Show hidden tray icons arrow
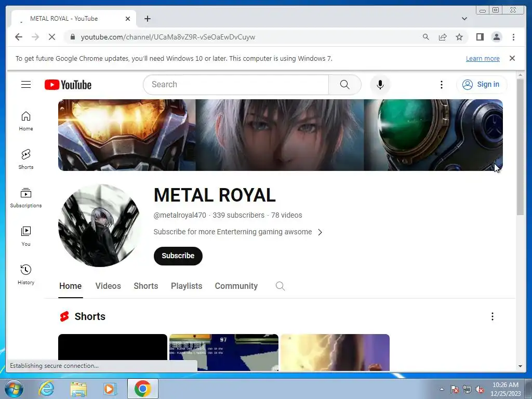The image size is (532, 399). (442, 389)
